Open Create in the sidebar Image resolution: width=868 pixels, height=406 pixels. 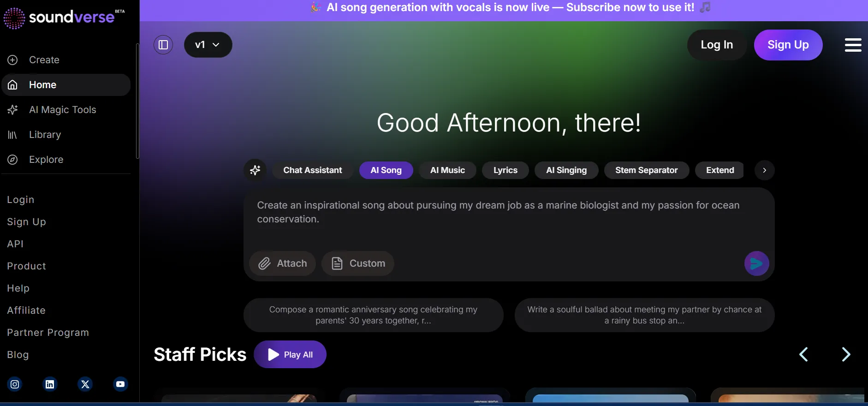pyautogui.click(x=66, y=60)
